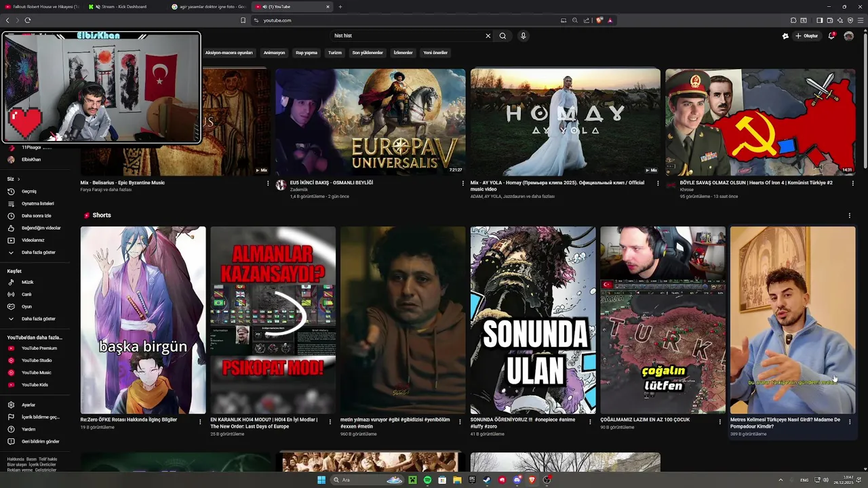Open Daha sonra izle (watch later)
This screenshot has height=488, width=868.
[x=36, y=216]
